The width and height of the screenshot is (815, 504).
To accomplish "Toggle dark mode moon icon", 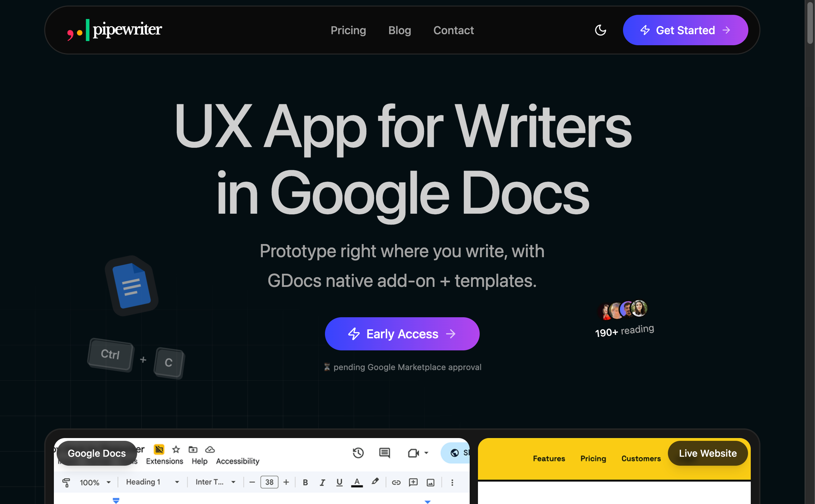I will coord(601,30).
